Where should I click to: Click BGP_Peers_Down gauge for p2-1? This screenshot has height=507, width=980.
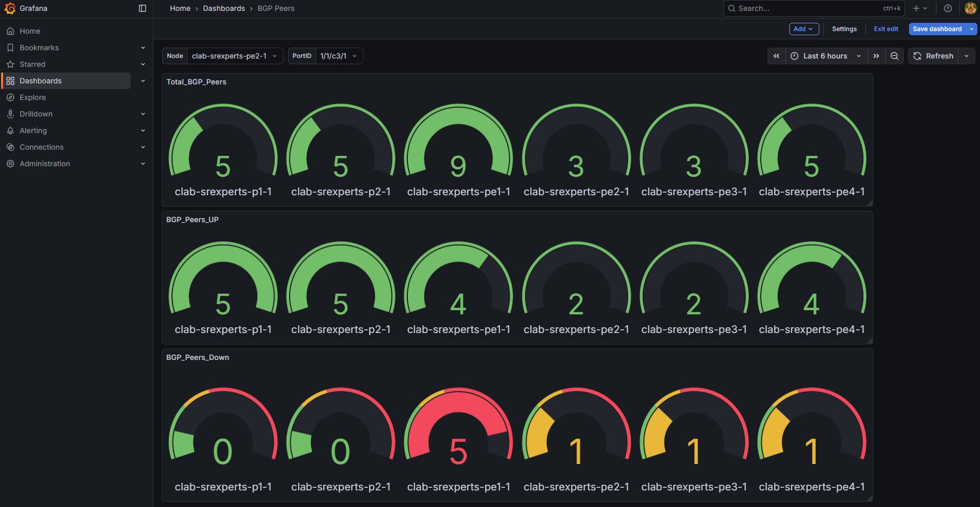[x=341, y=427]
